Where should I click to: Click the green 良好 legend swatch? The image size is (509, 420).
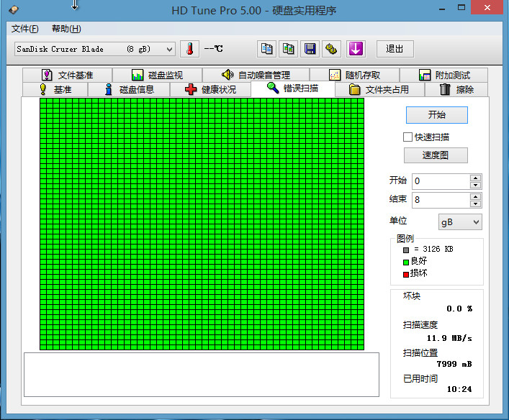pos(406,262)
